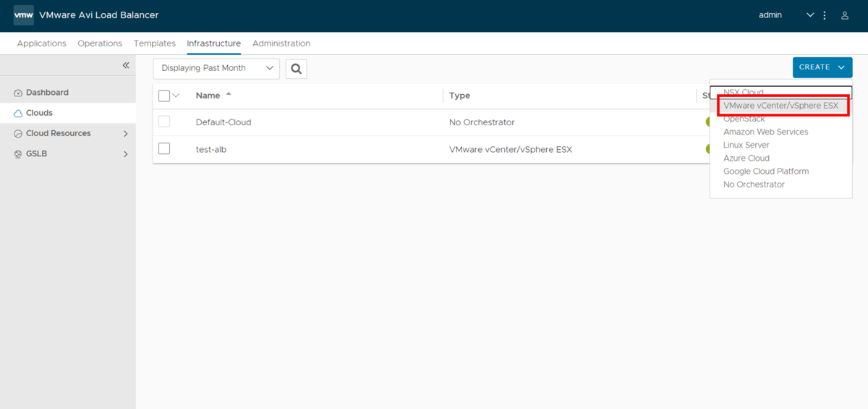This screenshot has height=409, width=868.
Task: Open the select-all chevron dropdown
Action: pos(176,96)
